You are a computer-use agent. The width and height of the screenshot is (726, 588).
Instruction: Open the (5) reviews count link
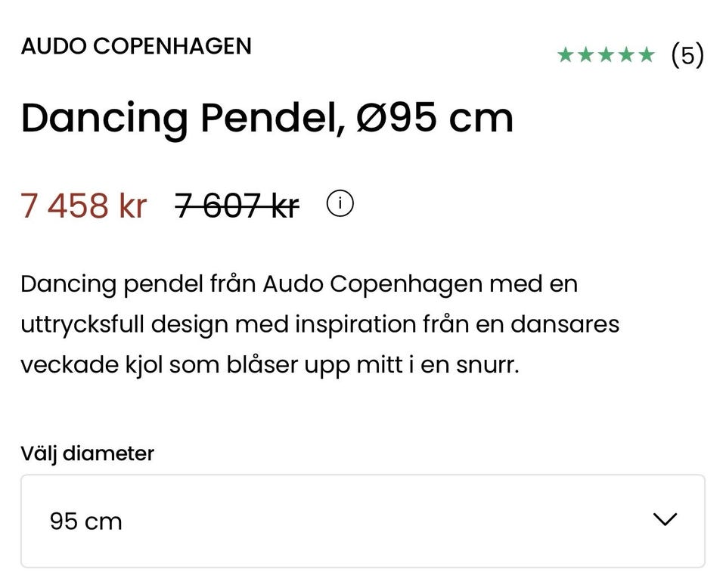click(x=687, y=55)
